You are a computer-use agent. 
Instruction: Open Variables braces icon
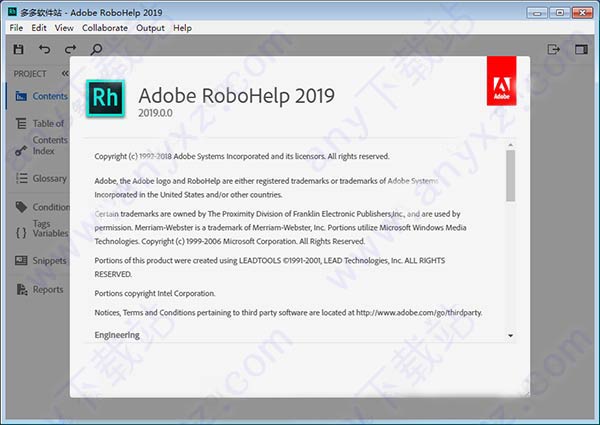(21, 233)
